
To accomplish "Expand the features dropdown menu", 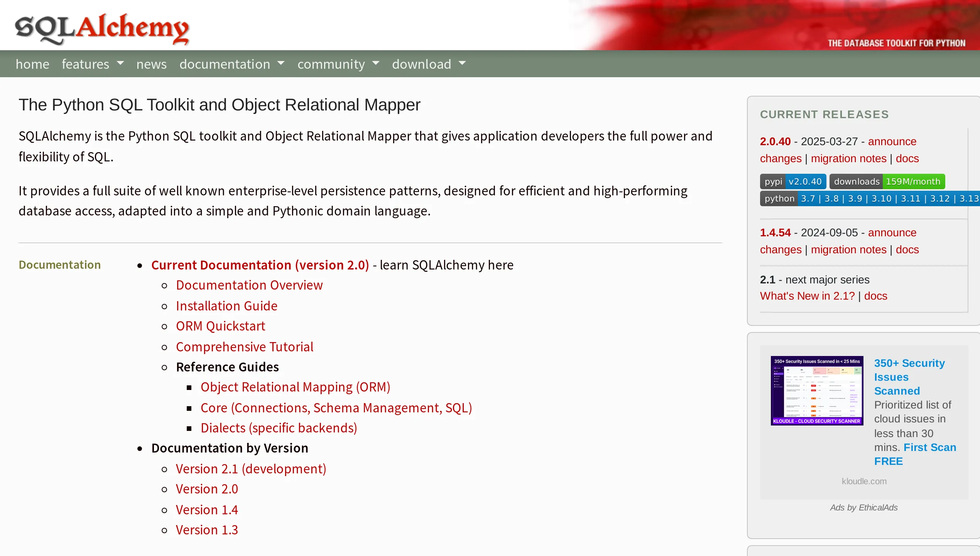I will click(93, 64).
